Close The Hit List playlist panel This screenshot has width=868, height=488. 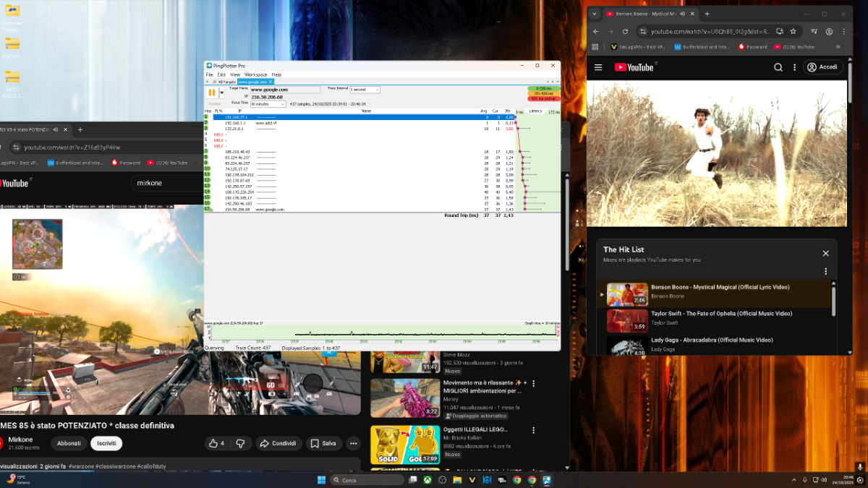click(825, 253)
